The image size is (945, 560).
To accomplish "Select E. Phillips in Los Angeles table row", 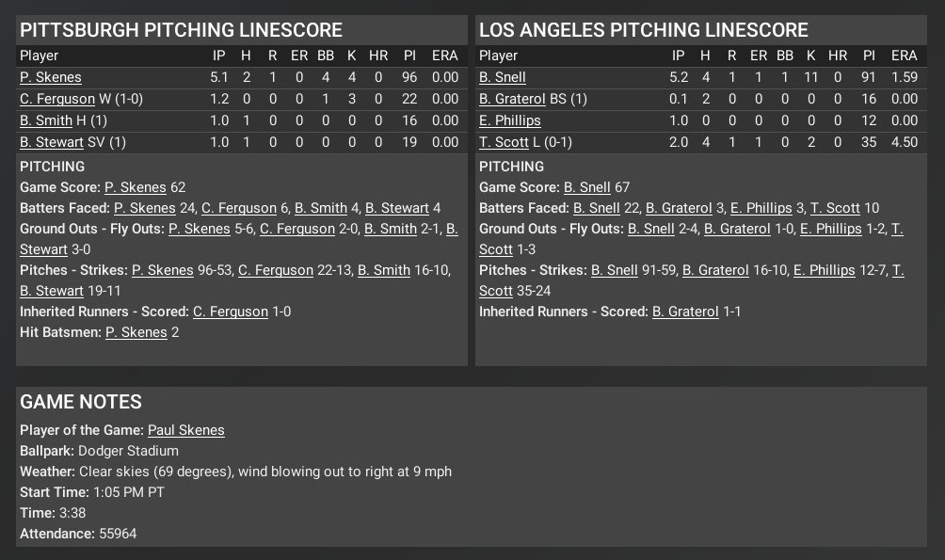I will [510, 120].
